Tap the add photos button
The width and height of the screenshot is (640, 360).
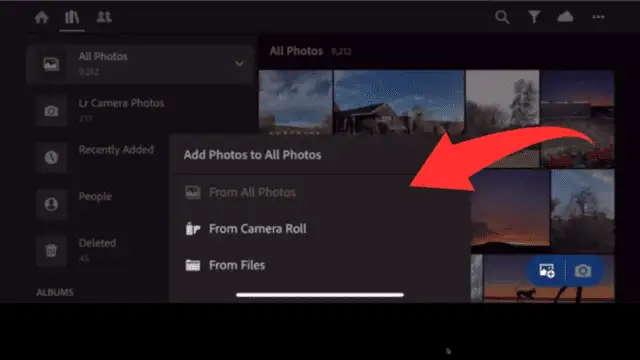coord(547,271)
